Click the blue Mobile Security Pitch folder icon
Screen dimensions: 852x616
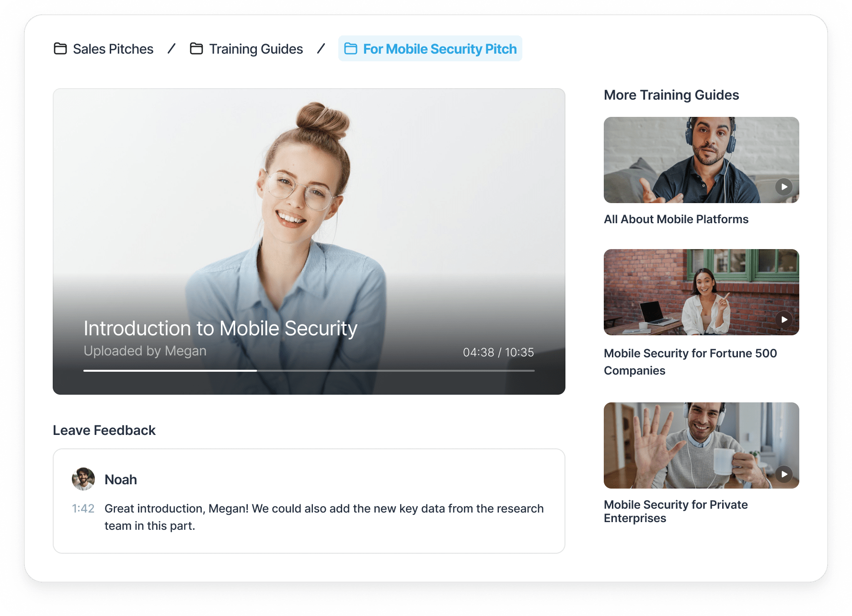(x=351, y=49)
